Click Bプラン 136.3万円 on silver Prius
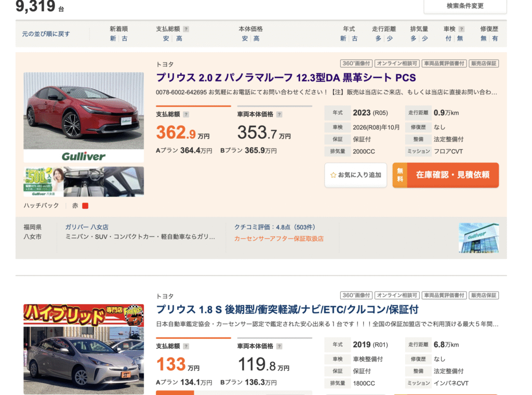 (248, 383)
